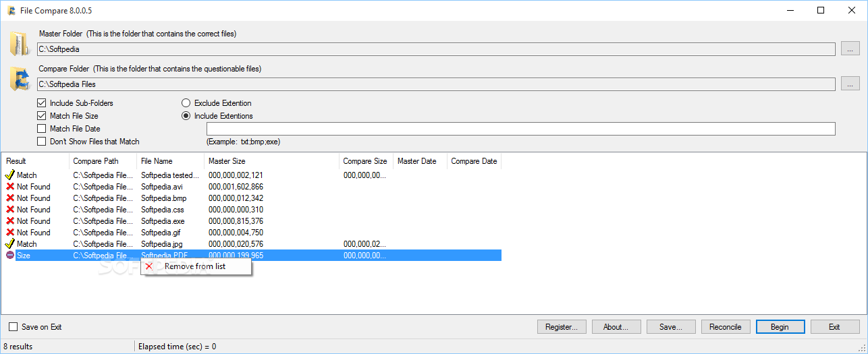Enable the Match File Date checkbox

42,129
